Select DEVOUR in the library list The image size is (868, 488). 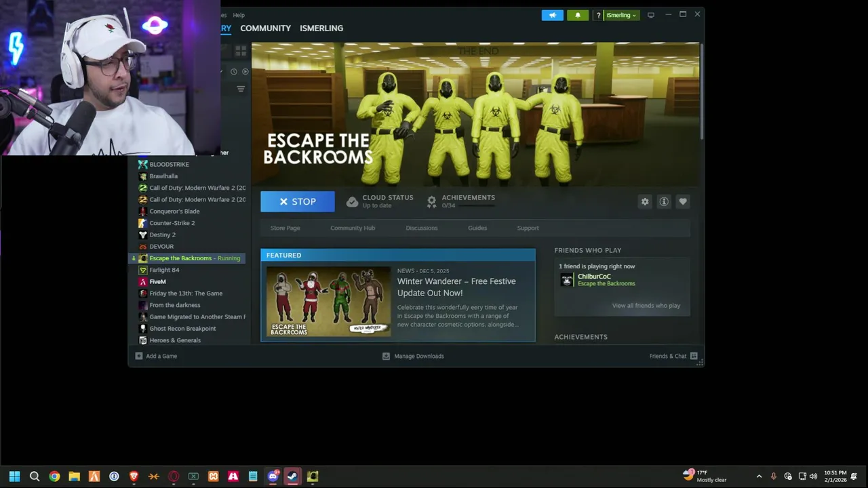(x=161, y=247)
